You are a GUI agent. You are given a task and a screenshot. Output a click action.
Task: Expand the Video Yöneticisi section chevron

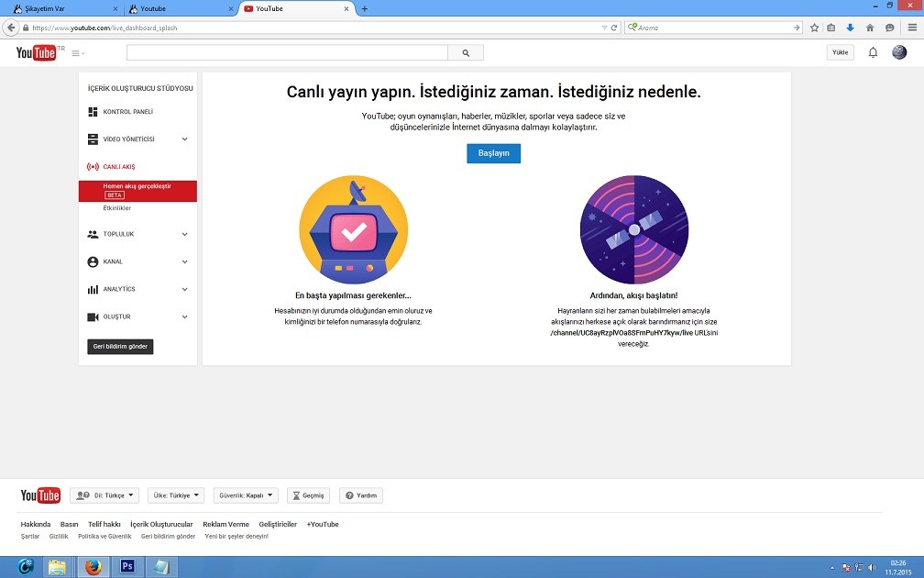click(x=184, y=139)
